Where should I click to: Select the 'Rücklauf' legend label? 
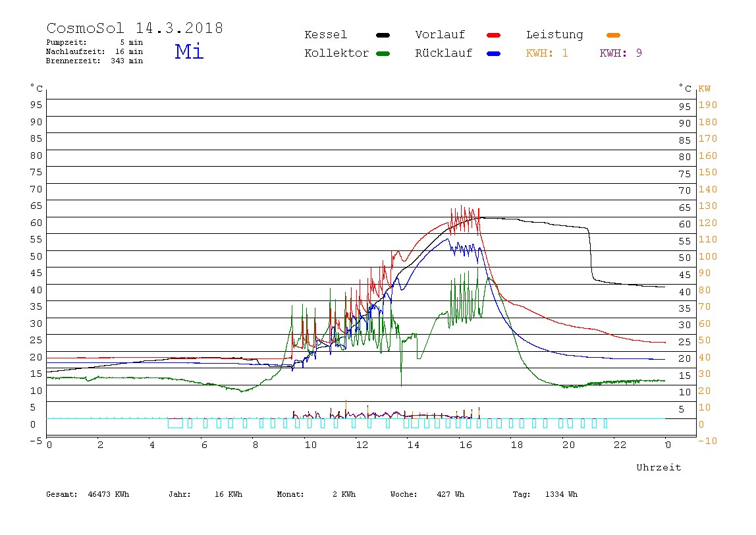click(x=444, y=53)
